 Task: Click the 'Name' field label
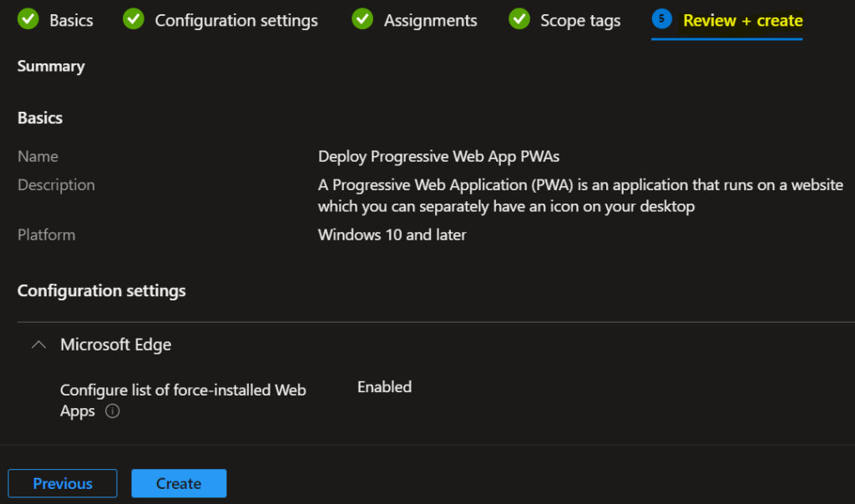point(38,156)
